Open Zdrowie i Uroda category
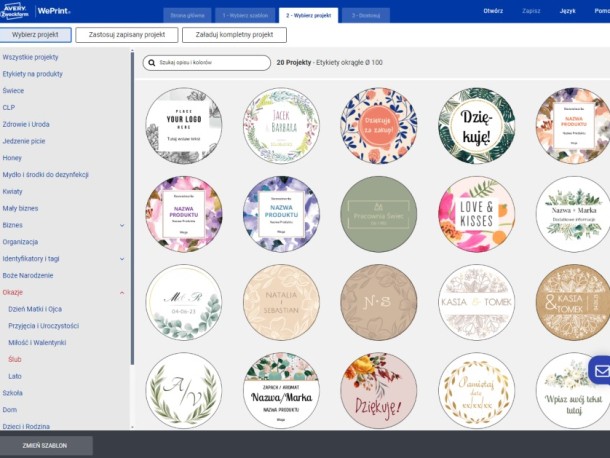The width and height of the screenshot is (610, 458). pyautogui.click(x=26, y=125)
